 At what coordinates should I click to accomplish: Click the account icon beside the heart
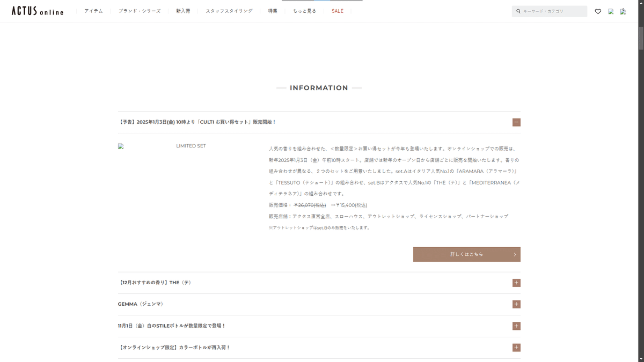(611, 11)
